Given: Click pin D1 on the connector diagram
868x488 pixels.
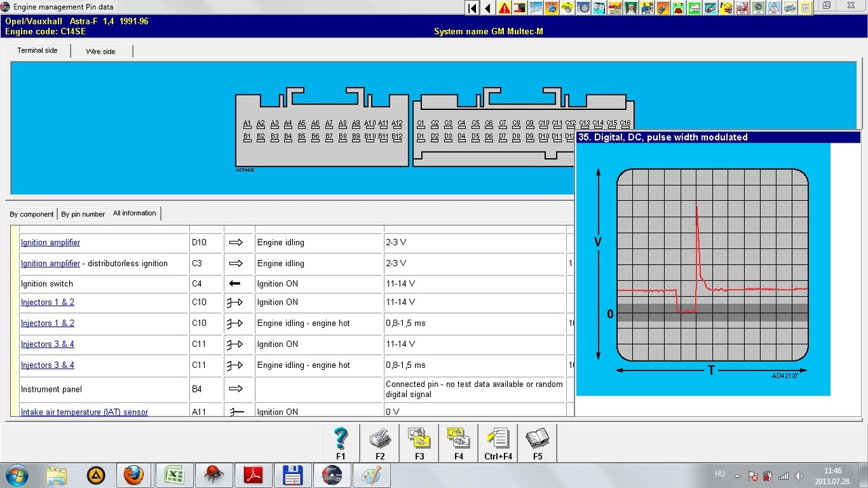Looking at the screenshot, I should coord(420,136).
